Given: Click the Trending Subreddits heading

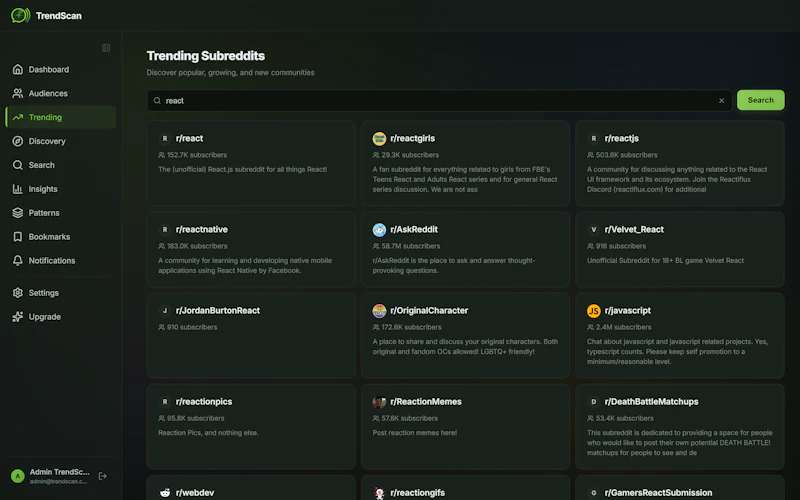Looking at the screenshot, I should coord(206,56).
